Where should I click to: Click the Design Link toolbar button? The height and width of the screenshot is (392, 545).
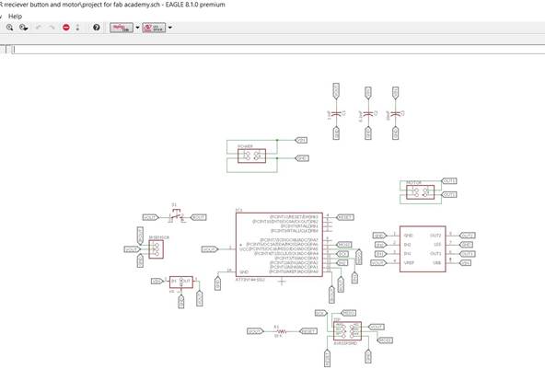point(122,28)
